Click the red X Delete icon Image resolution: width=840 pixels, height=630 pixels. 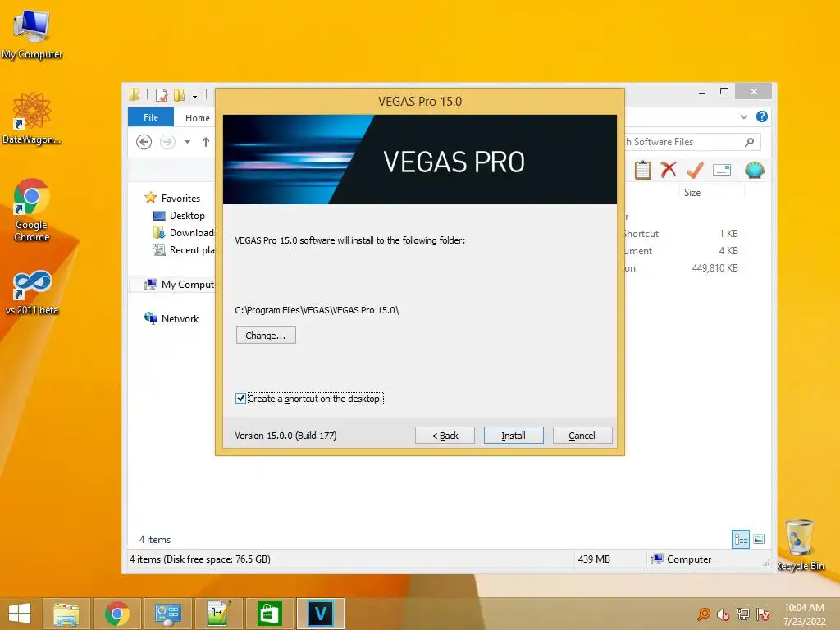point(669,170)
